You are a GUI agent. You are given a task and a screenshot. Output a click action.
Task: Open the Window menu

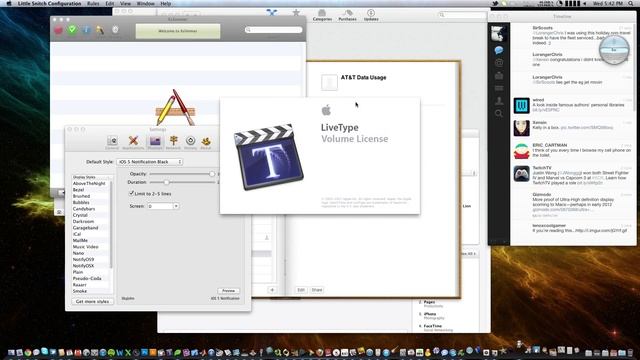145,3
